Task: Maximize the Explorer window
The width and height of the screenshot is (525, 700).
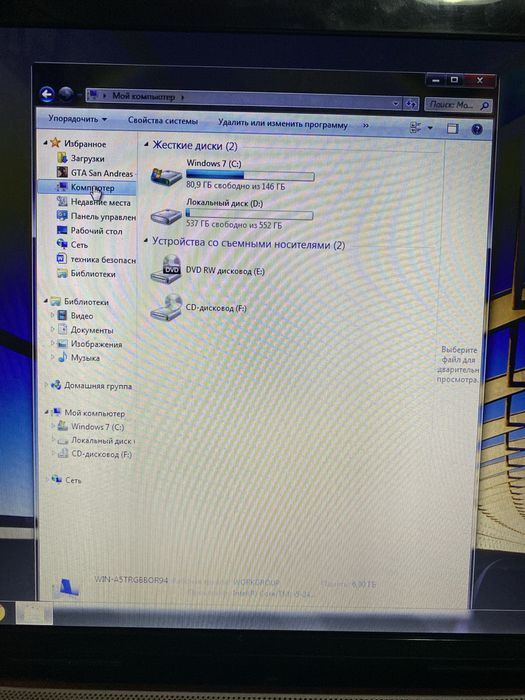Action: coord(454,80)
